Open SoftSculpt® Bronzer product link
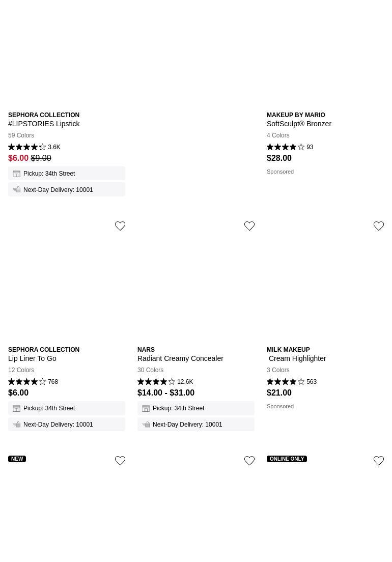The image size is (392, 562). pyautogui.click(x=299, y=124)
